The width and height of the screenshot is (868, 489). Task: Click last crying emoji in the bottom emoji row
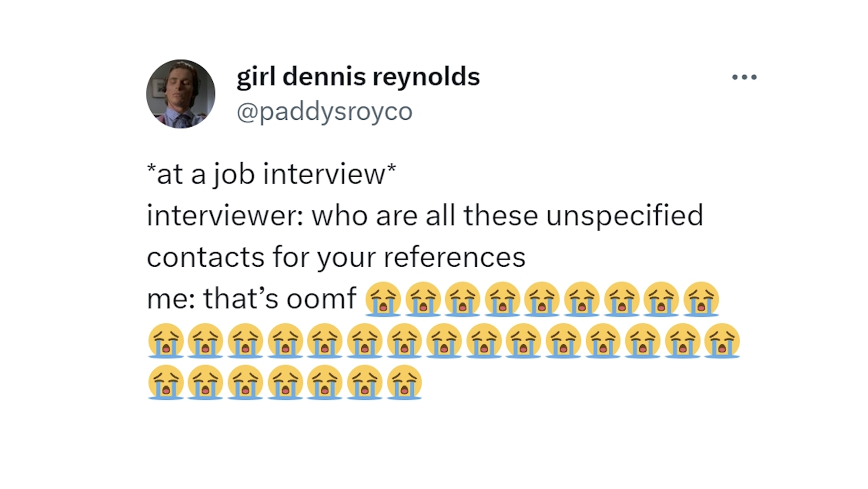tap(404, 382)
